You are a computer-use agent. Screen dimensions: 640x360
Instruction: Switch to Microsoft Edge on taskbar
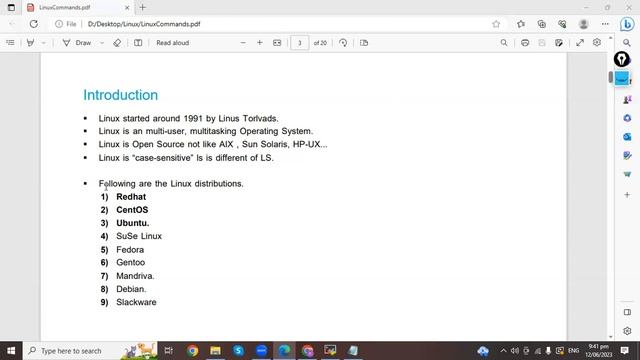tap(284, 351)
